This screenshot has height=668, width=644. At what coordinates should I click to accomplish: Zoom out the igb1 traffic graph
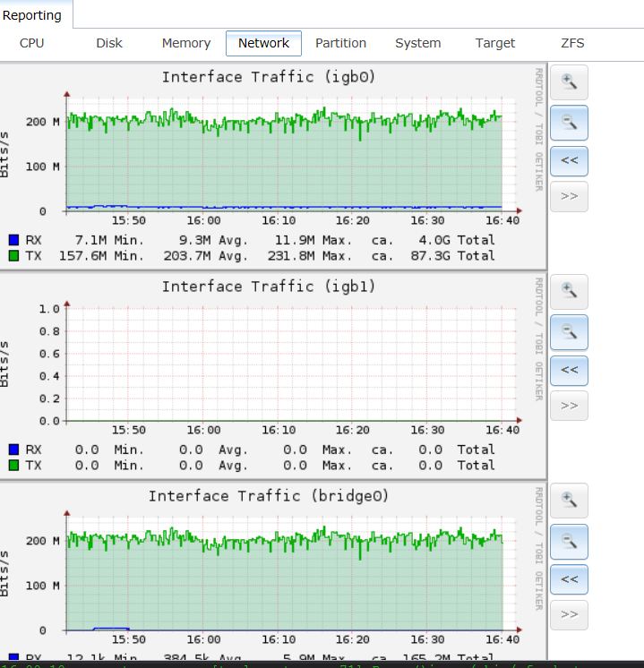(569, 331)
